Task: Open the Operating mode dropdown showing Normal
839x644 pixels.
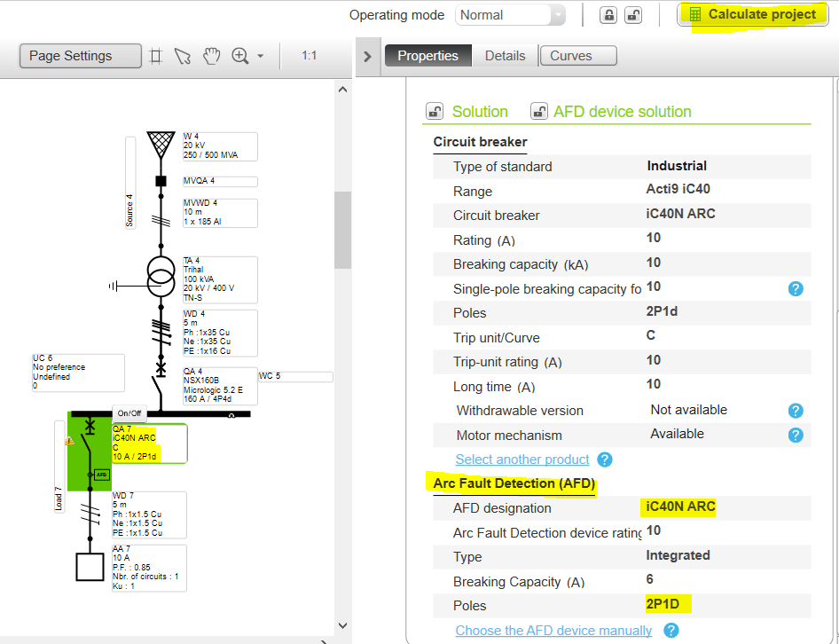Action: pyautogui.click(x=510, y=15)
